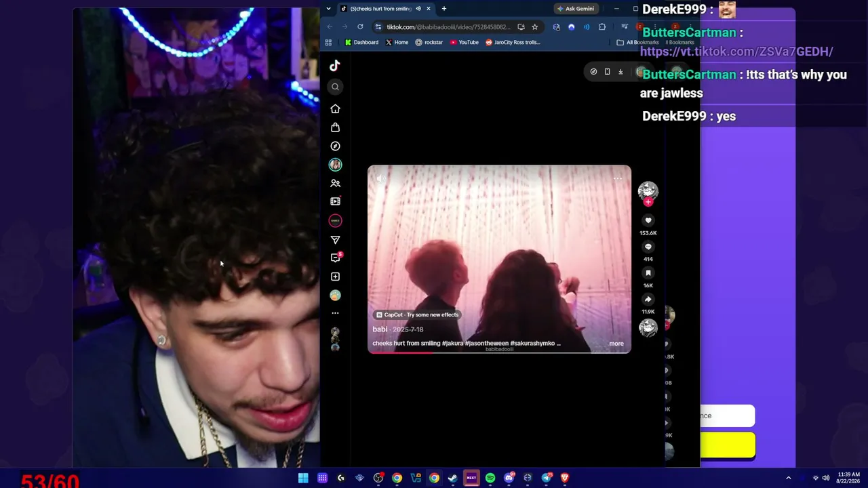Screen dimensions: 868x488
Task: Follow creator via the red plus badge
Action: pyautogui.click(x=648, y=202)
